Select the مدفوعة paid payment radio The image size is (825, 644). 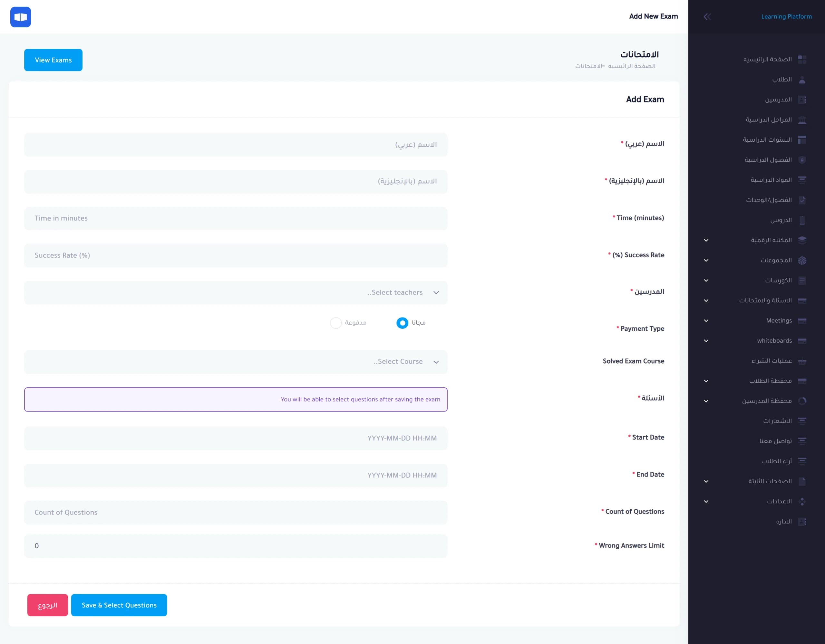336,323
